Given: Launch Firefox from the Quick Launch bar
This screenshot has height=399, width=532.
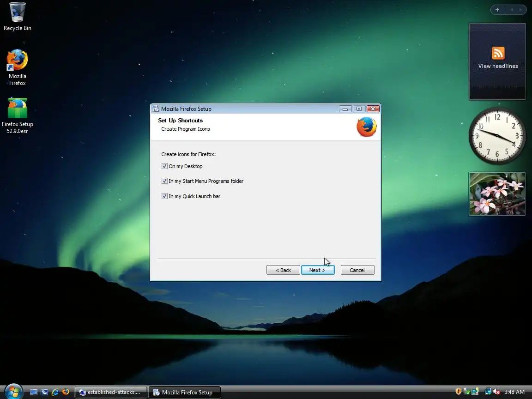Looking at the screenshot, I should pyautogui.click(x=66, y=392).
